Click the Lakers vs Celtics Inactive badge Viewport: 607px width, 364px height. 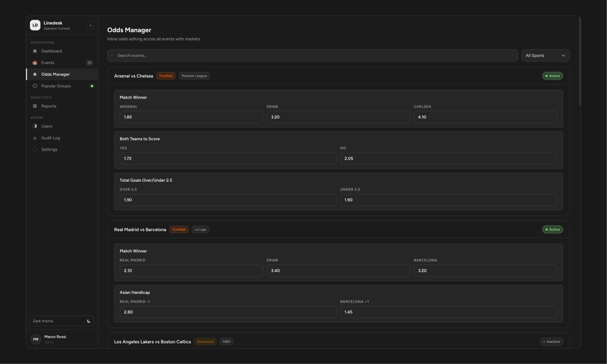[x=551, y=341]
